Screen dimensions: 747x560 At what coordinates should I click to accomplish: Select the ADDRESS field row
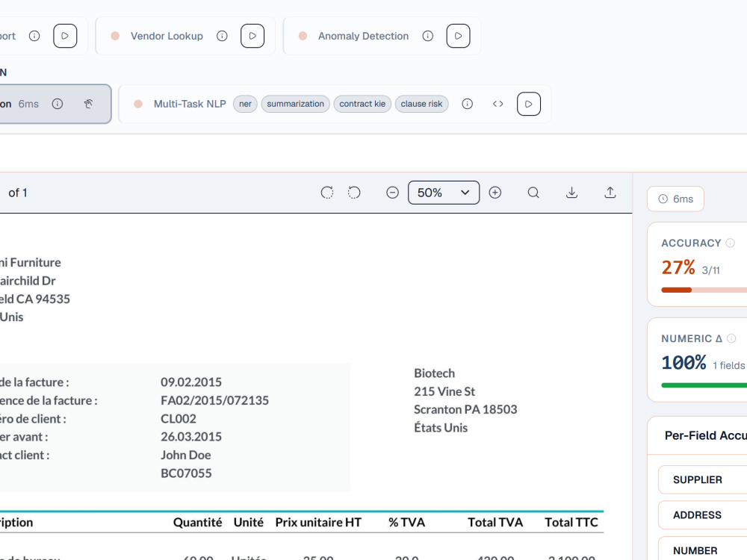click(702, 514)
